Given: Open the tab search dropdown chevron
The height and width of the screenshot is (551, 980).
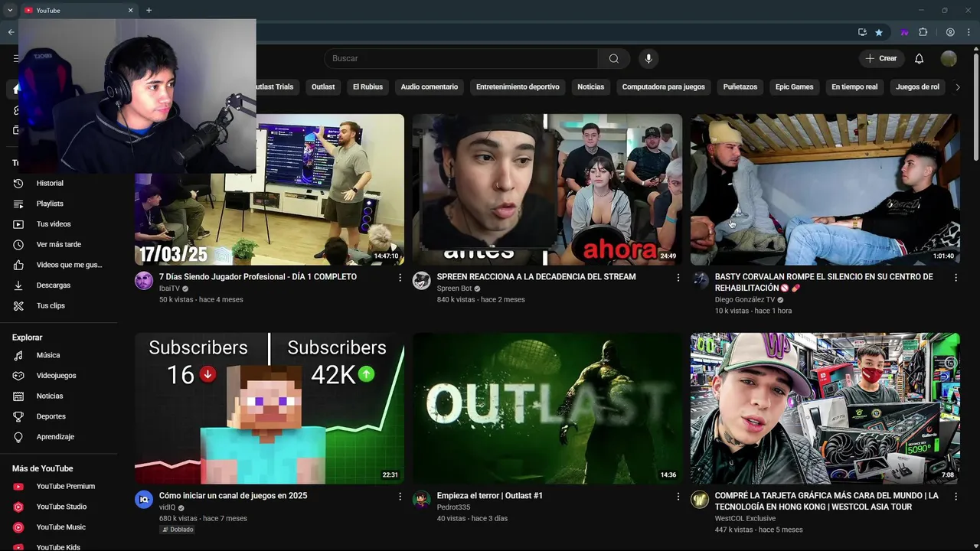Looking at the screenshot, I should (10, 10).
